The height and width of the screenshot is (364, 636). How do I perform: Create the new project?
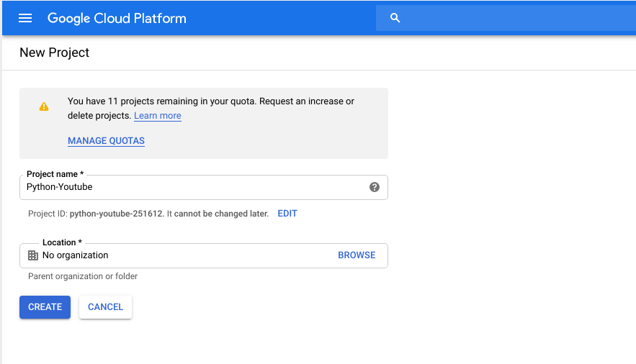(x=45, y=307)
